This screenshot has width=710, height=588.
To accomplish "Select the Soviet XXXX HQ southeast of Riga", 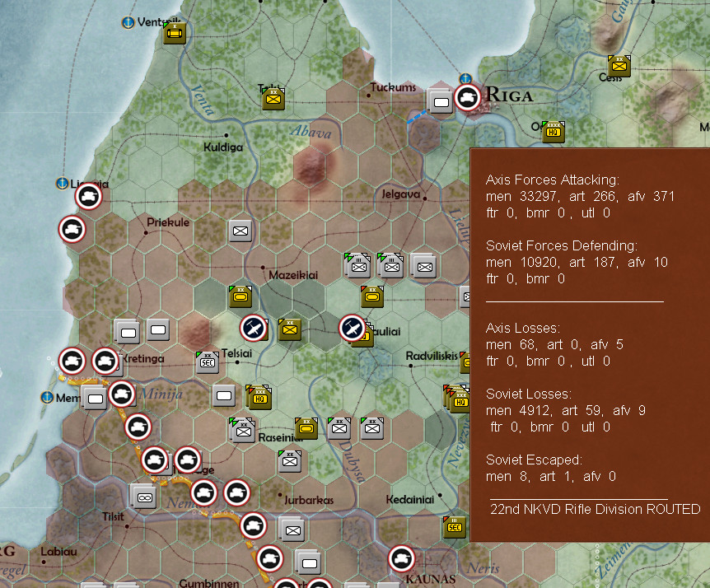I will (x=553, y=132).
